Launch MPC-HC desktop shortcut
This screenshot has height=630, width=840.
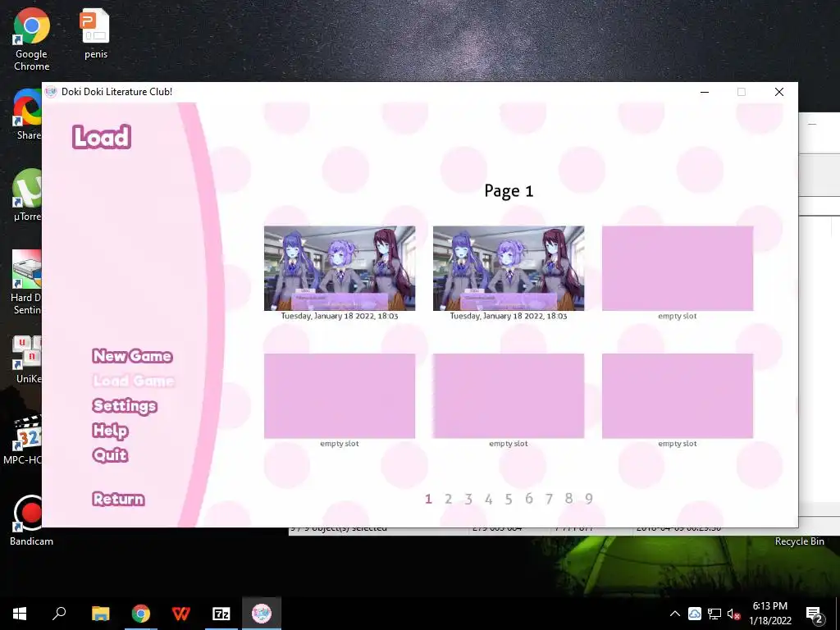22,440
